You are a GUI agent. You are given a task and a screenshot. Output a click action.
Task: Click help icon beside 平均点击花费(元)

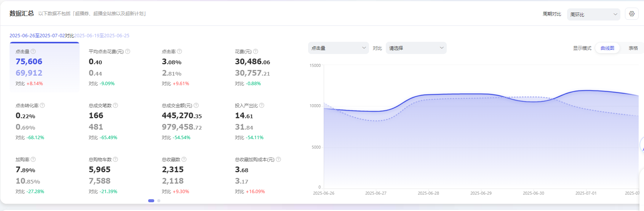(x=128, y=51)
